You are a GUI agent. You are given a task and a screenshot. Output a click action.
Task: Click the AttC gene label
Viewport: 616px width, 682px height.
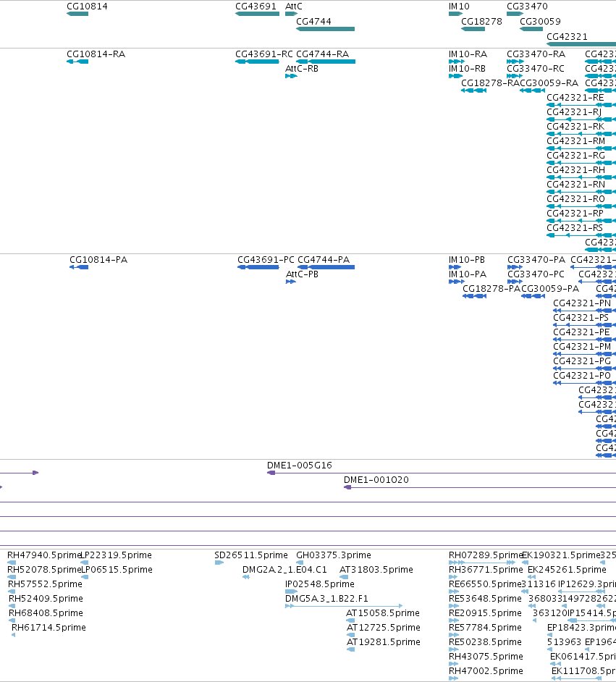(x=293, y=7)
